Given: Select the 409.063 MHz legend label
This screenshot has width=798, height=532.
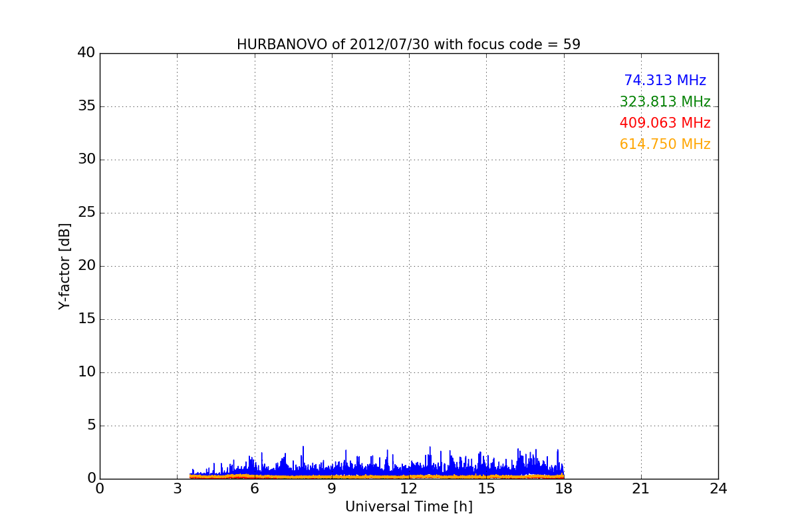Looking at the screenshot, I should point(665,123).
